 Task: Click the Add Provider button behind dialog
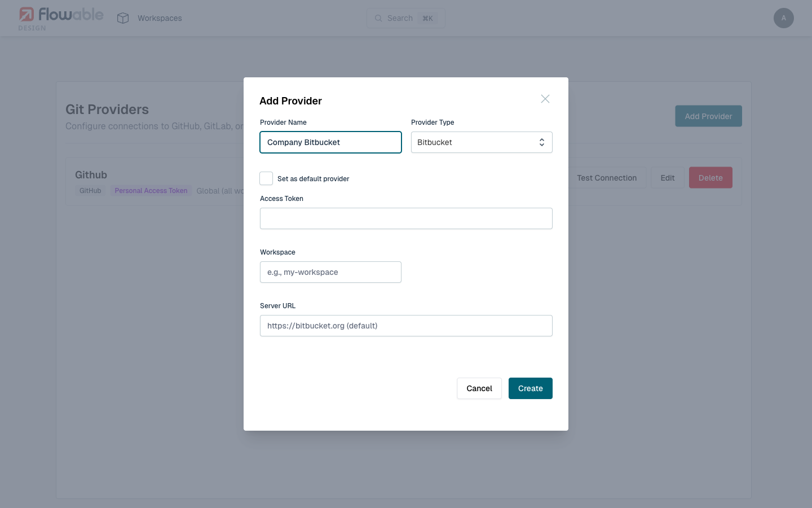point(708,116)
